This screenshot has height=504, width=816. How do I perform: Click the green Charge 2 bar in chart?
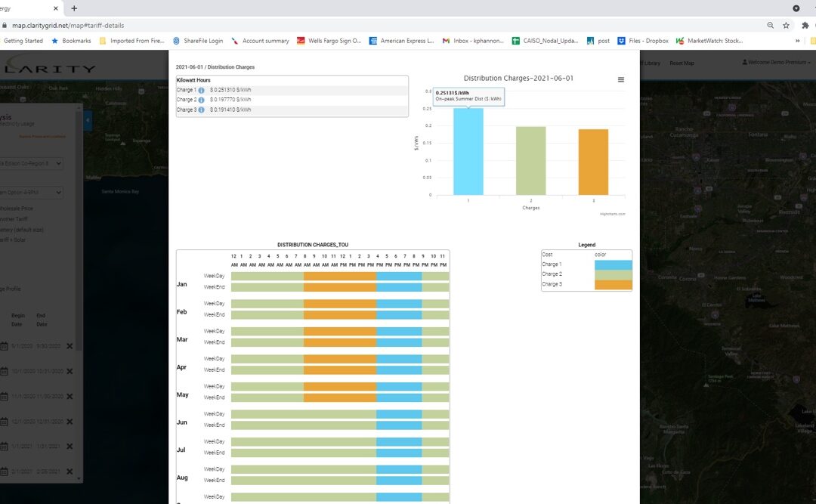pos(531,161)
